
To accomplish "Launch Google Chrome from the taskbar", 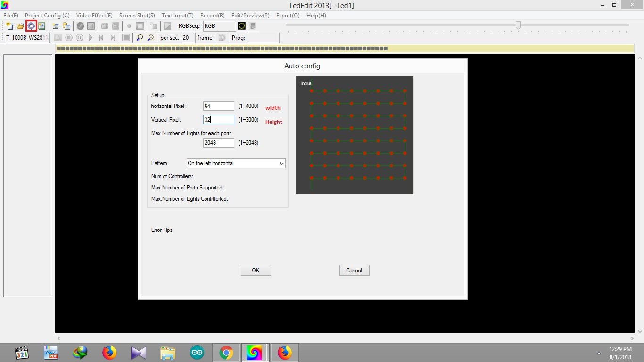I will click(x=226, y=352).
